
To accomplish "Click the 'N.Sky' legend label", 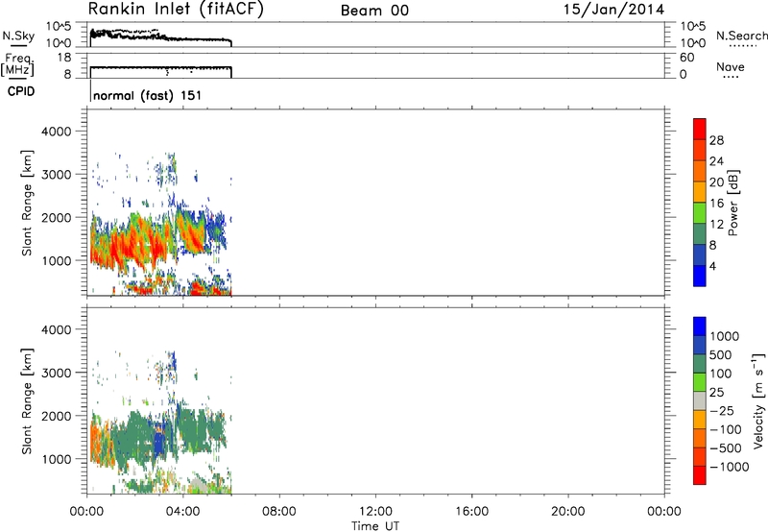I will (18, 36).
